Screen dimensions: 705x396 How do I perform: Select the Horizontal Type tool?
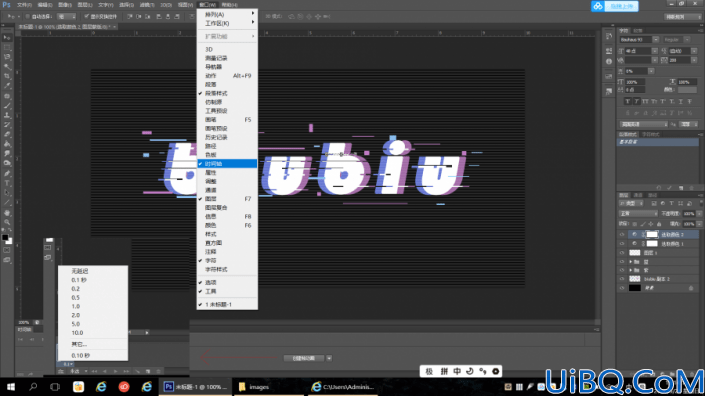[x=7, y=183]
